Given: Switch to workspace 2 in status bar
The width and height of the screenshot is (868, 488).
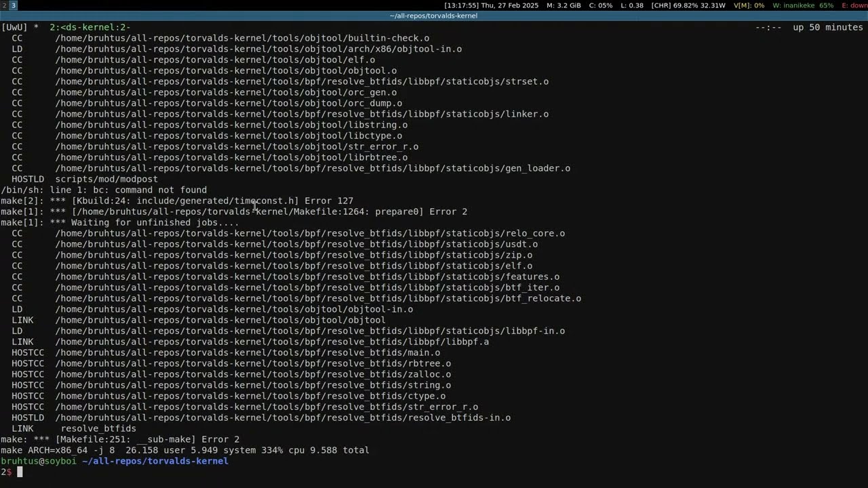Looking at the screenshot, I should tap(3, 5).
